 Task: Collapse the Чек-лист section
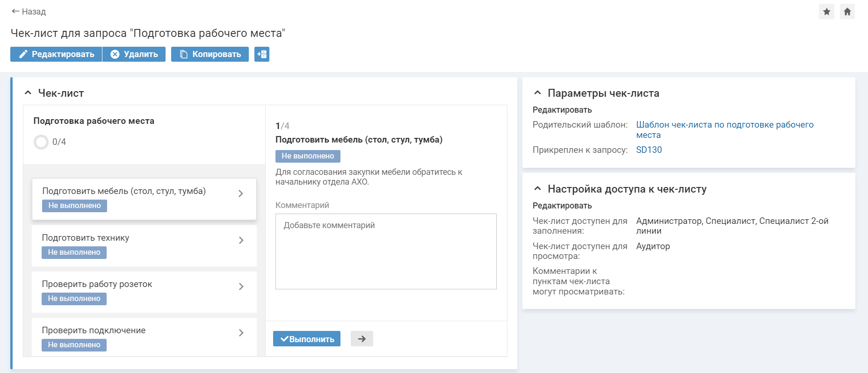pos(28,93)
